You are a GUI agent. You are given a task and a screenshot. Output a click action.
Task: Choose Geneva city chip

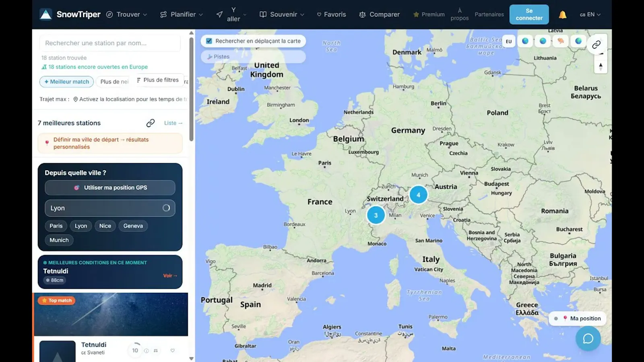point(133,226)
